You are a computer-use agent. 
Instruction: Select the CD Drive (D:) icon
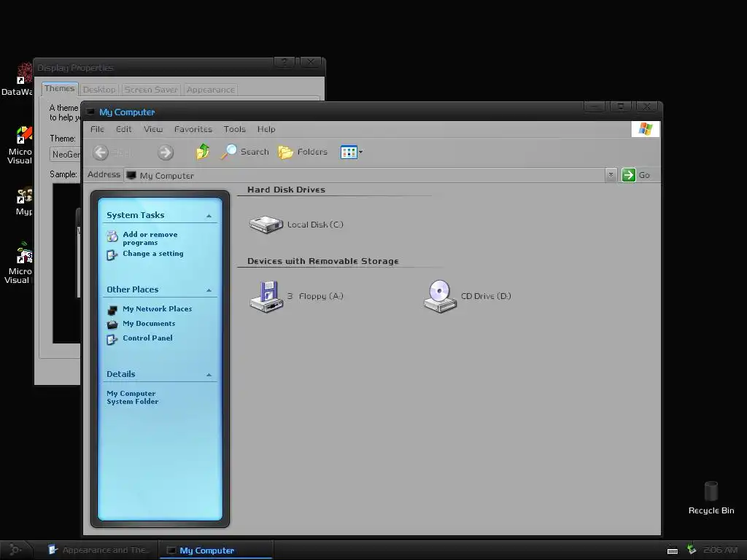(440, 296)
